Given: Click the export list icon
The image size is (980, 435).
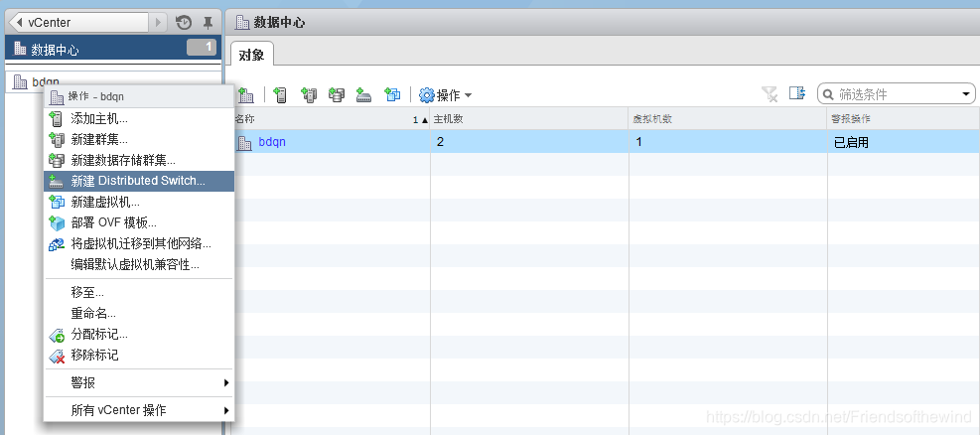Looking at the screenshot, I should tap(797, 93).
